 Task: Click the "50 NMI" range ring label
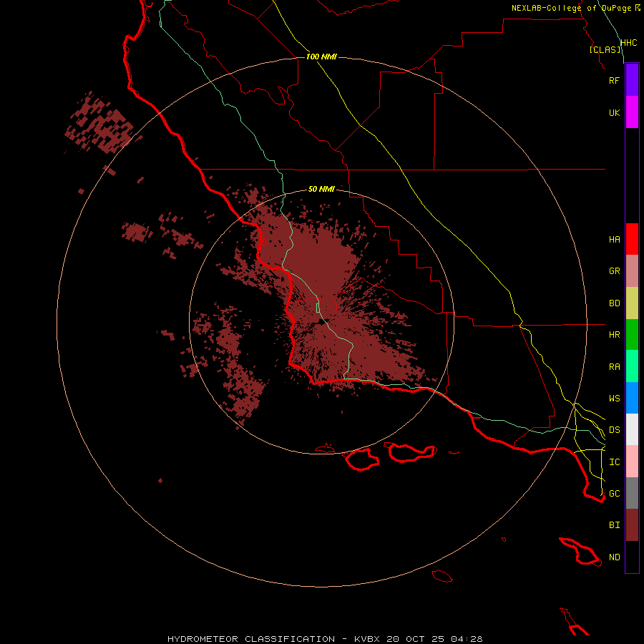point(321,189)
